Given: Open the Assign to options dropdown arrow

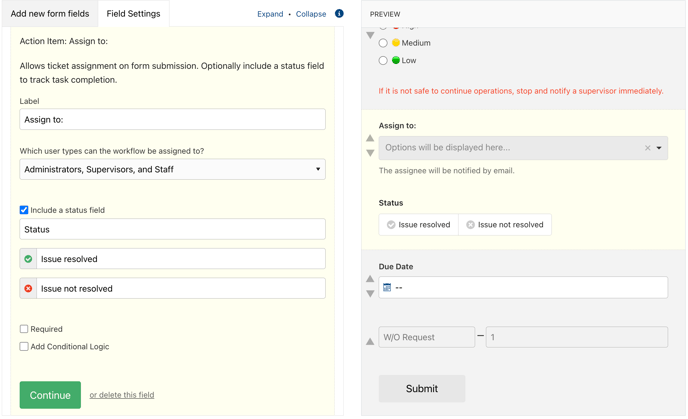Looking at the screenshot, I should click(x=659, y=148).
